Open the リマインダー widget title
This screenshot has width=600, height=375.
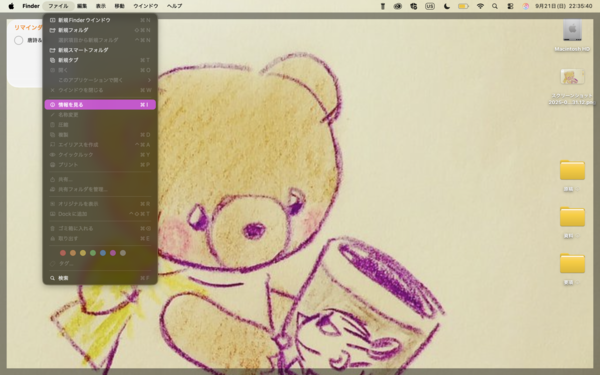28,28
